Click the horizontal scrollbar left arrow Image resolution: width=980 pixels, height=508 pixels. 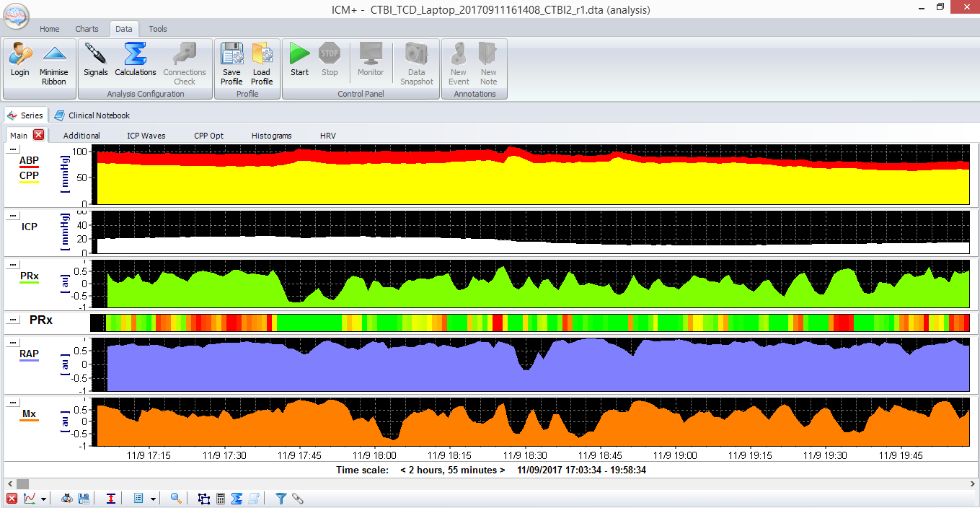(9, 483)
